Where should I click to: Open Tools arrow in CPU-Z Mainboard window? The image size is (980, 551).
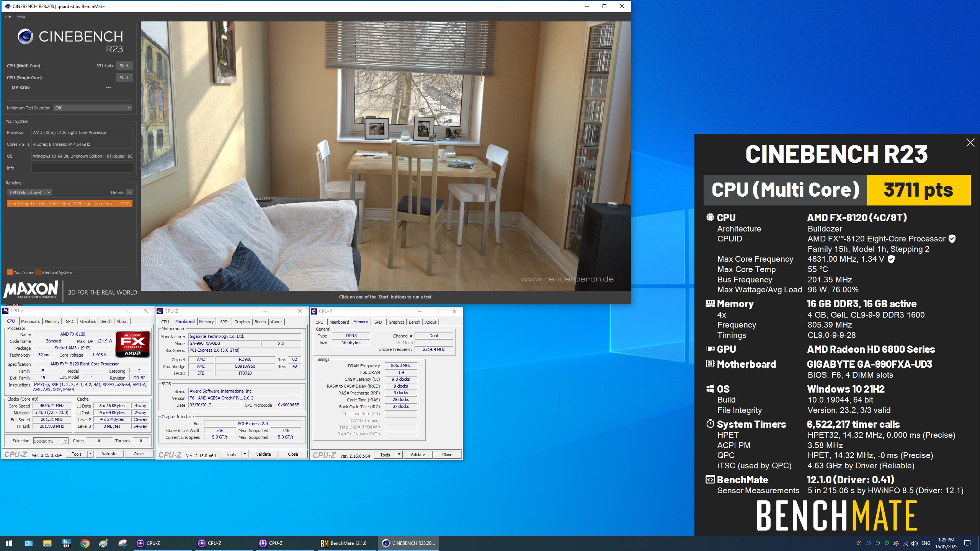pyautogui.click(x=245, y=454)
